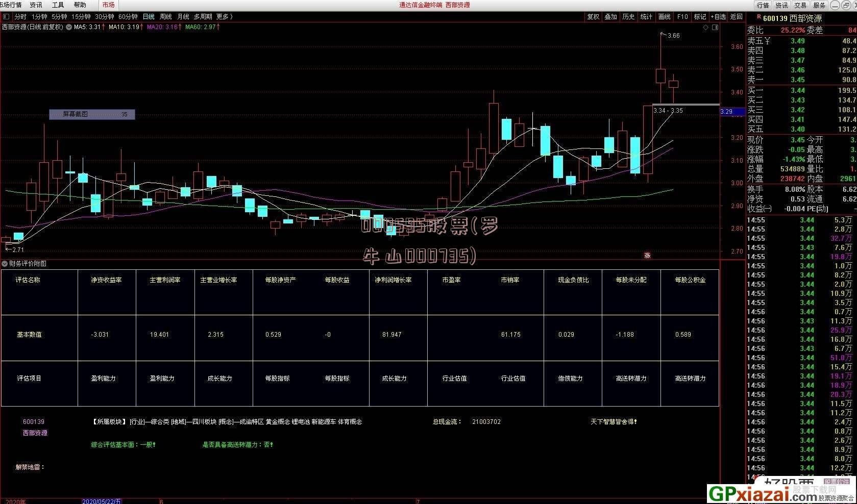Click the 3.29 price marker on axis
Screen dimensions: 857x504
(x=733, y=111)
